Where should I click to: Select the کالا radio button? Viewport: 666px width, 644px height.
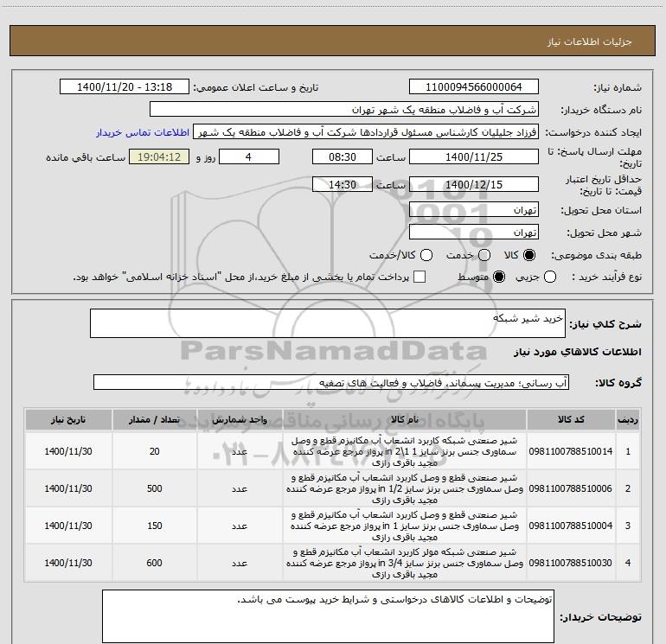529,255
